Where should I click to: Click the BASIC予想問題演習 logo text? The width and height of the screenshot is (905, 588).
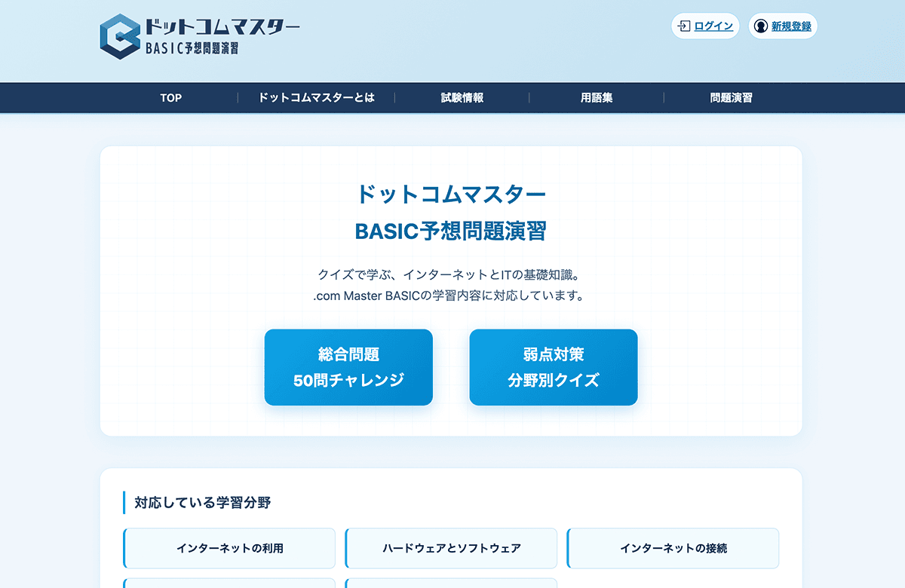(x=192, y=49)
